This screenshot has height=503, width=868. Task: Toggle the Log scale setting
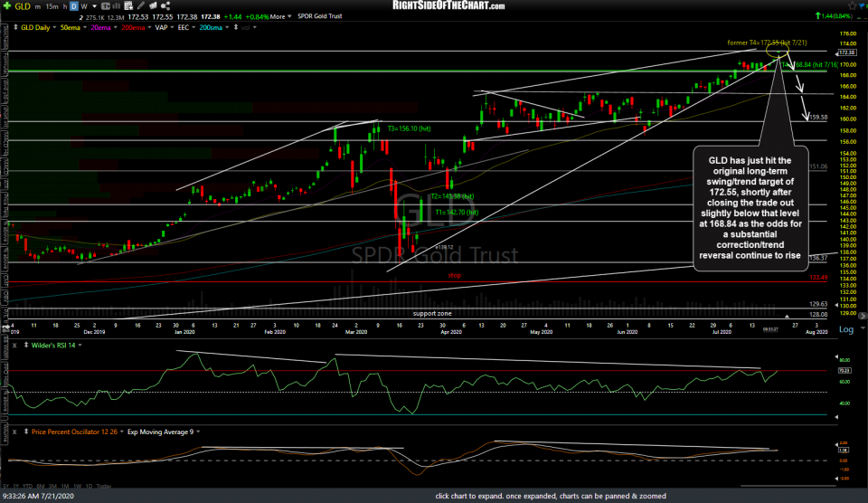[846, 329]
